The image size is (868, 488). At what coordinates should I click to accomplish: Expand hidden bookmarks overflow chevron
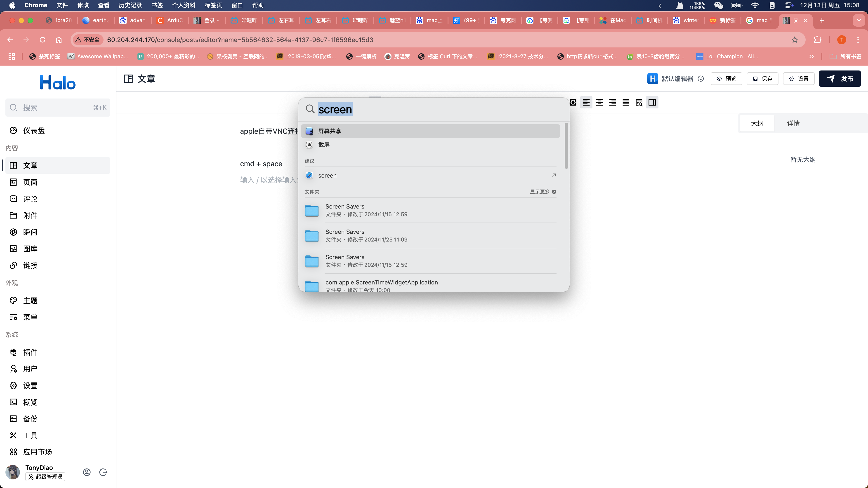[811, 56]
